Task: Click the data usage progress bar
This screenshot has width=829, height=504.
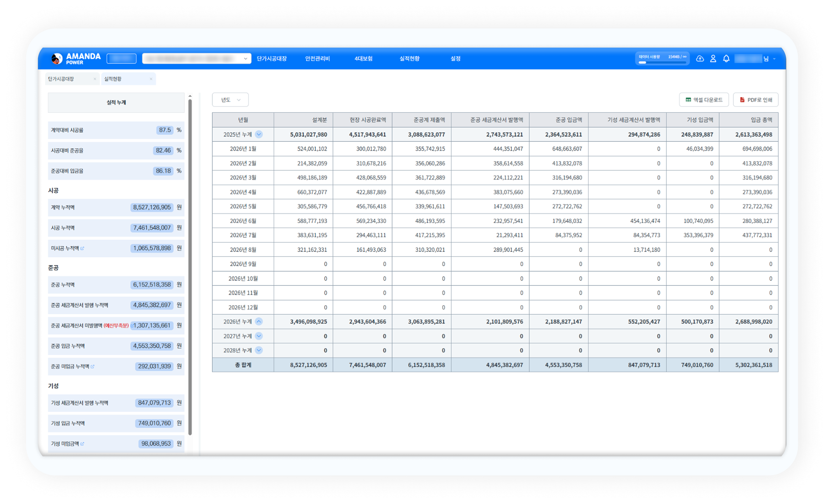Action: (662, 62)
